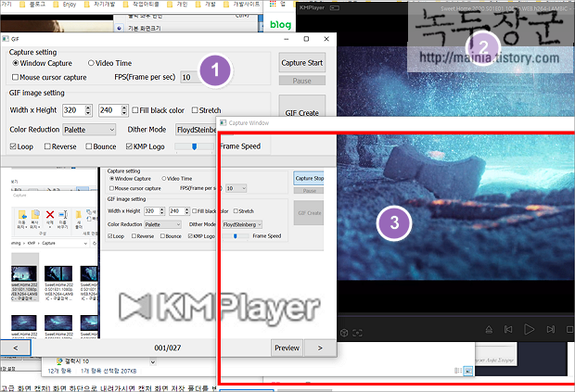Check the Stretch option
This screenshot has width=575, height=392.
tap(195, 110)
